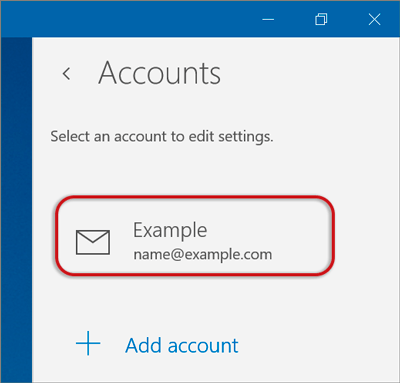Minimize the Mail window
This screenshot has height=383, width=400.
tap(268, 20)
